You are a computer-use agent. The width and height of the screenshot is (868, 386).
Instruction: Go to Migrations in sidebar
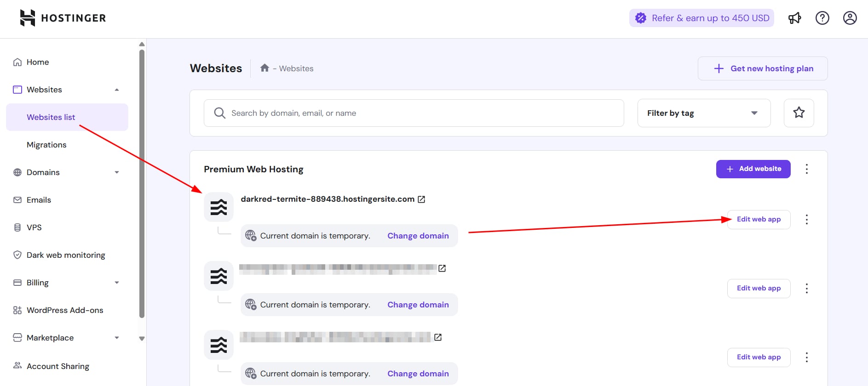(x=46, y=145)
